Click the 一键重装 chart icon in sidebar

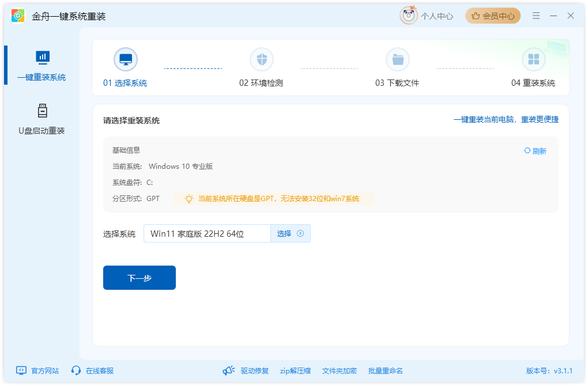[x=43, y=57]
